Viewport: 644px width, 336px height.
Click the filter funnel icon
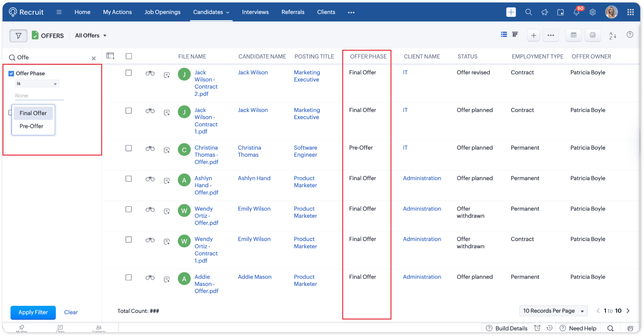18,36
